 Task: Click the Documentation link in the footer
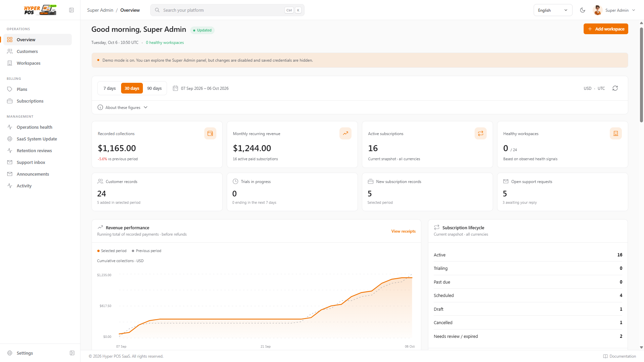(x=620, y=356)
